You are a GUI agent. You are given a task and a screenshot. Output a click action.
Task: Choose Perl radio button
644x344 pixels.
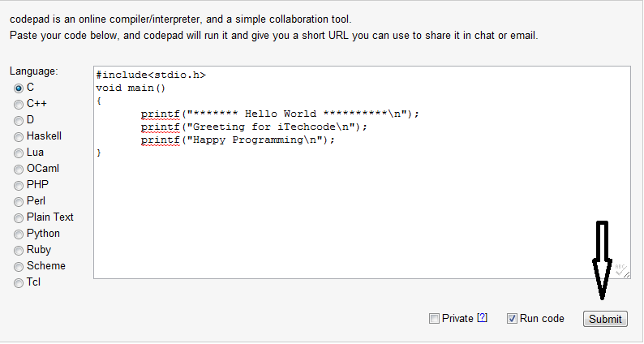tap(19, 202)
